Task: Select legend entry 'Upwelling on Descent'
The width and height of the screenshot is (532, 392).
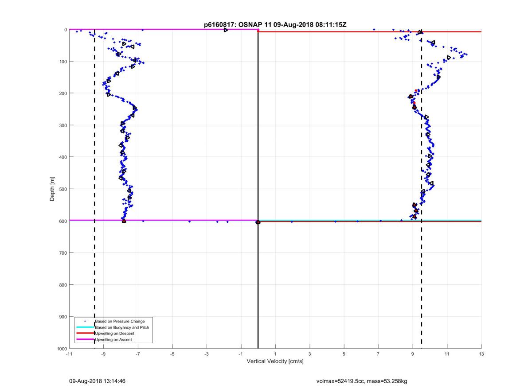Action: [x=114, y=334]
